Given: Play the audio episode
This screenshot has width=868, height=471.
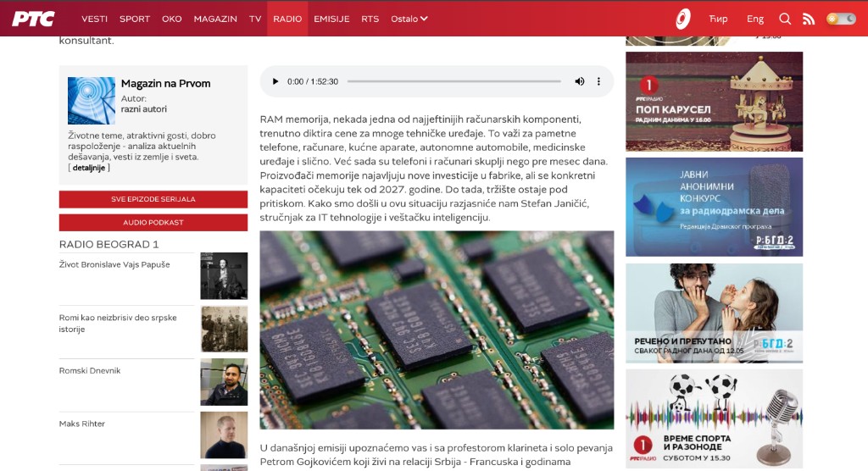Looking at the screenshot, I should click(275, 81).
